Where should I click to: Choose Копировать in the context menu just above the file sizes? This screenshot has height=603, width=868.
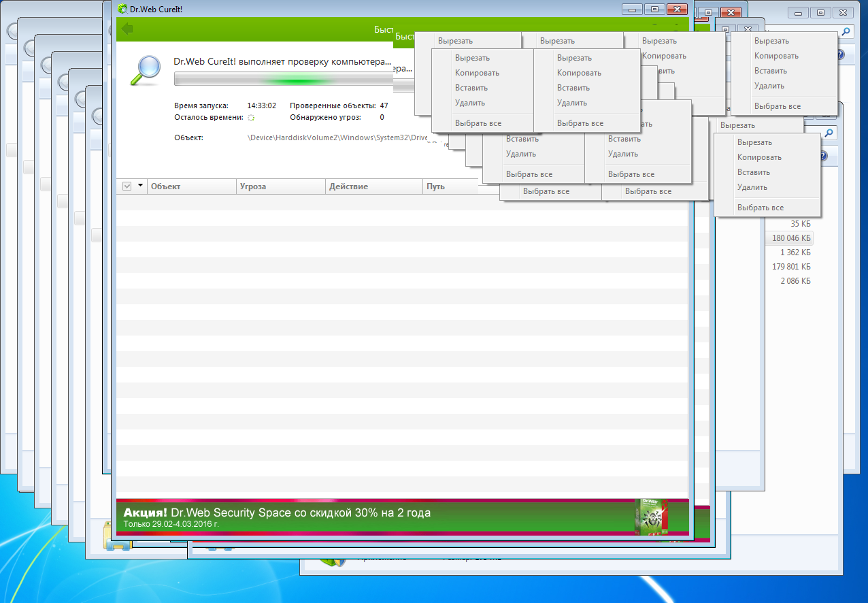coord(759,157)
